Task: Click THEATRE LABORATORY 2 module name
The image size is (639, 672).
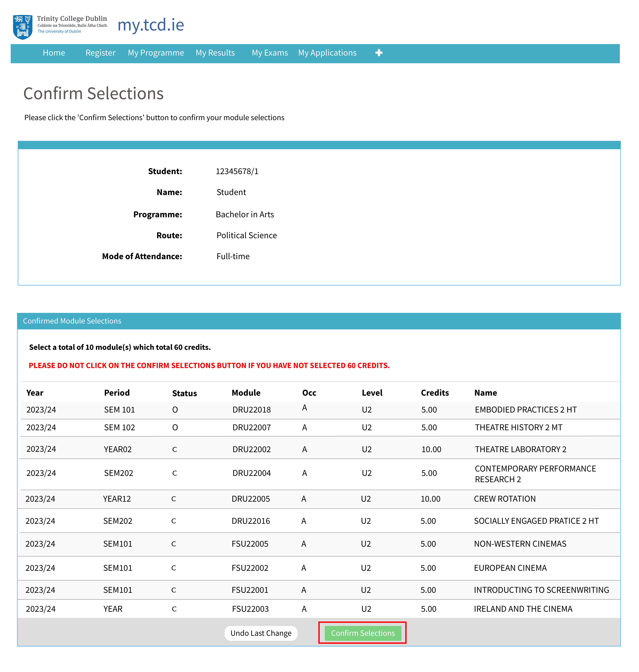Action: (521, 449)
